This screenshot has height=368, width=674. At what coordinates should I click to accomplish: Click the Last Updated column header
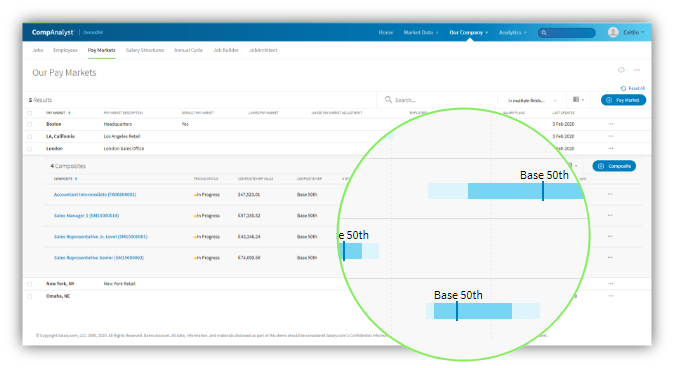click(x=563, y=113)
